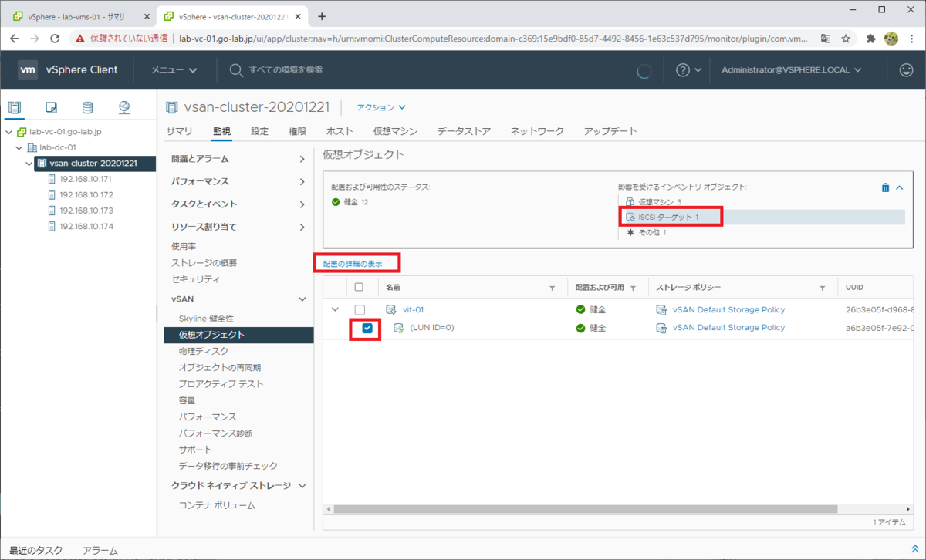This screenshot has height=560, width=926.
Task: Switch to the データストア tab
Action: click(464, 131)
